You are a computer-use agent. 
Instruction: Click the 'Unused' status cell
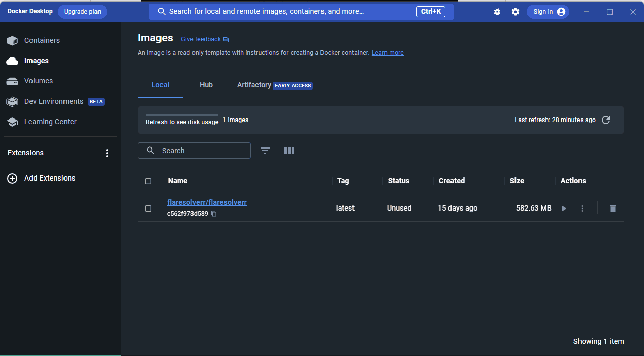[399, 208]
